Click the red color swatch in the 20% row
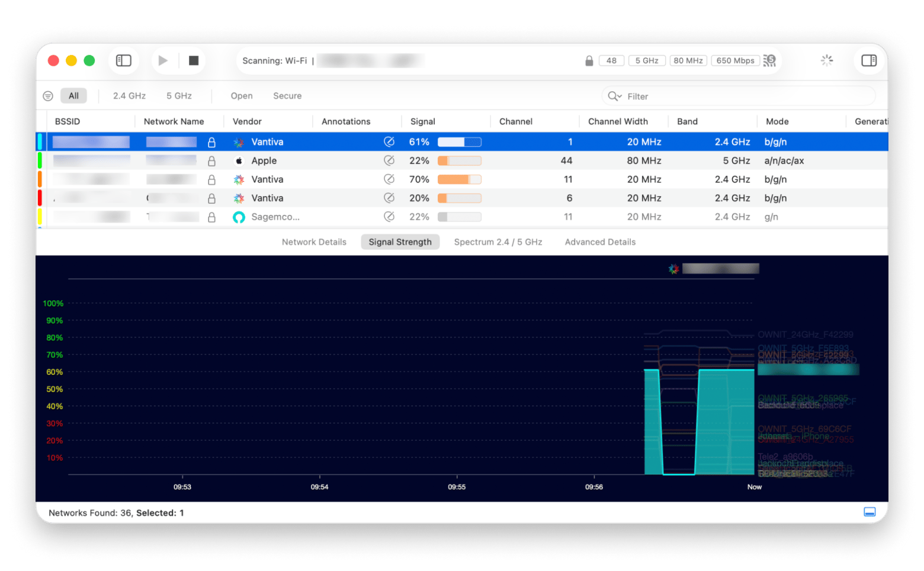Image resolution: width=924 pixels, height=571 pixels. pyautogui.click(x=40, y=198)
